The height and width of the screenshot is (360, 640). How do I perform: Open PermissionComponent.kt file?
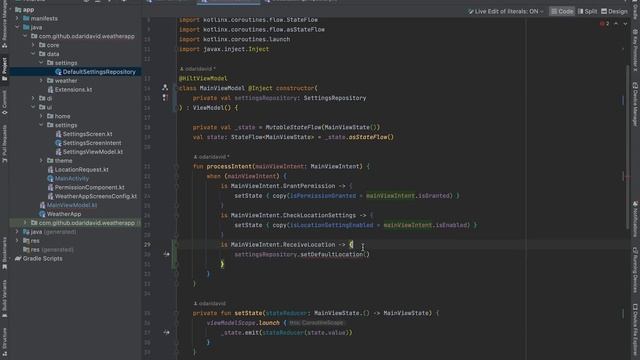coord(90,187)
